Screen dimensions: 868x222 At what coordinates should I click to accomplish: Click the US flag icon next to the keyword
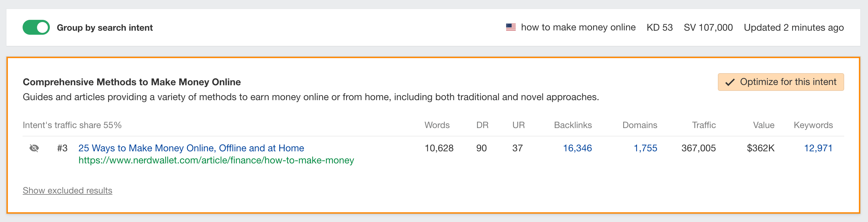coord(510,27)
